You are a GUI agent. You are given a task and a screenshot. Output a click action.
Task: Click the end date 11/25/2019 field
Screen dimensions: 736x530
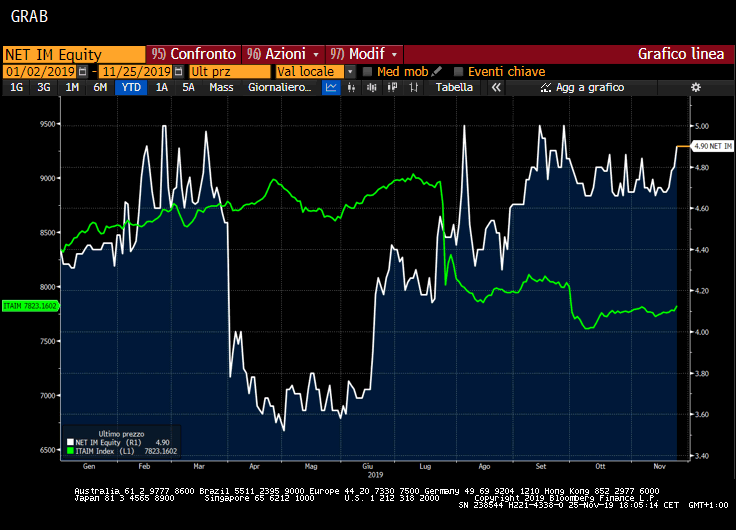click(x=136, y=72)
